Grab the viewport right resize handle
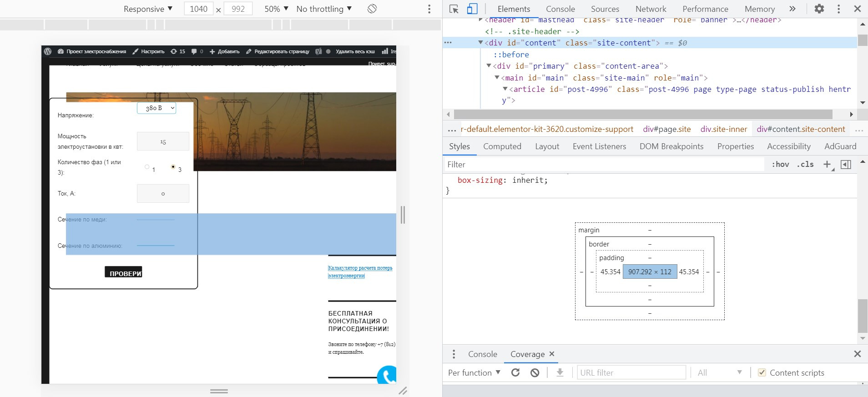The width and height of the screenshot is (868, 397). (403, 215)
